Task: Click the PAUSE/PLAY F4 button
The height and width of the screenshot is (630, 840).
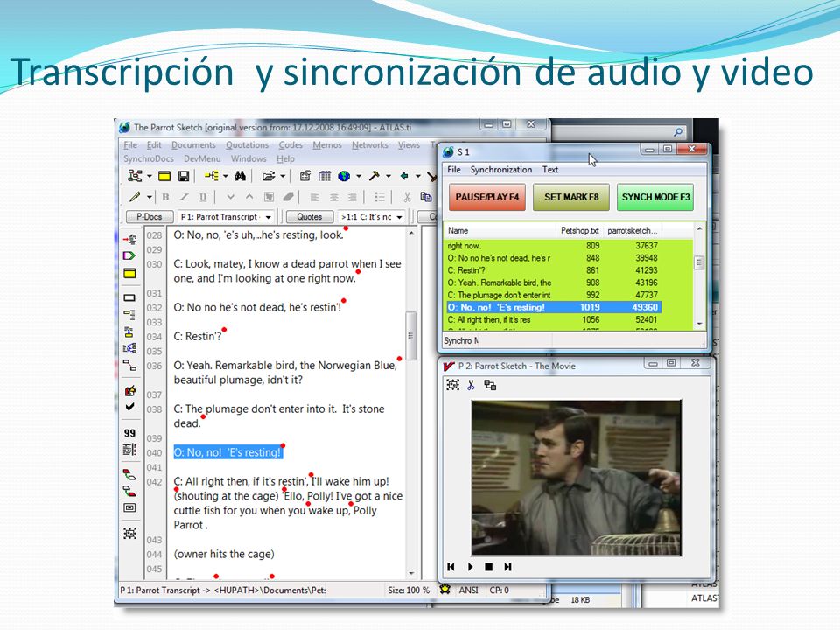Action: point(487,197)
